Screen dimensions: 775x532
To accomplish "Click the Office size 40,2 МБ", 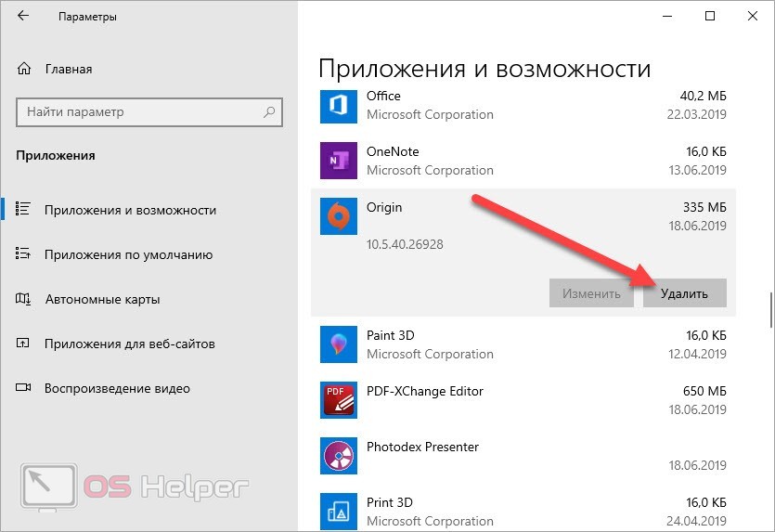I will click(x=704, y=96).
